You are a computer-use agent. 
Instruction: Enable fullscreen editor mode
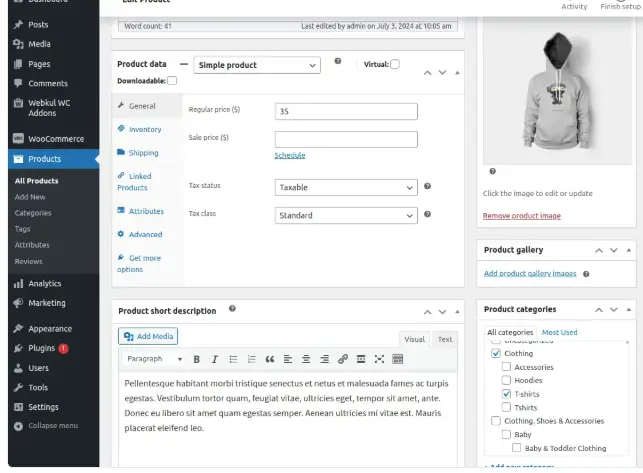379,359
